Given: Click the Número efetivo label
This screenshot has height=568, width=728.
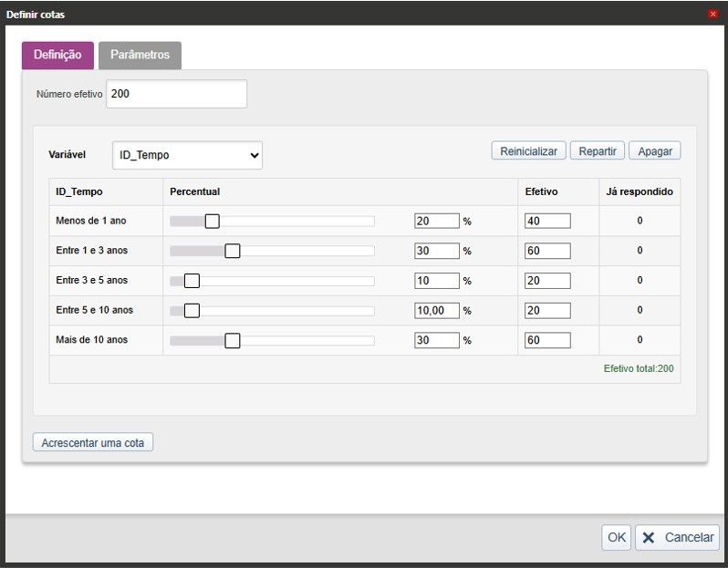Looking at the screenshot, I should point(69,94).
